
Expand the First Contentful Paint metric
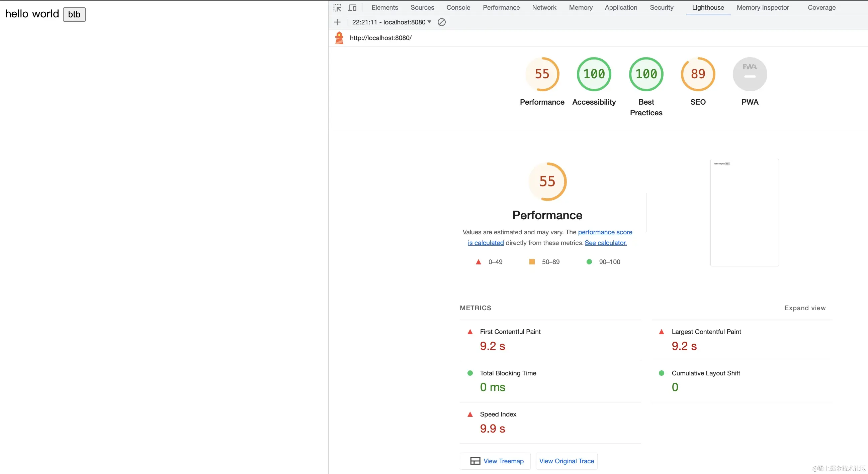pos(510,332)
